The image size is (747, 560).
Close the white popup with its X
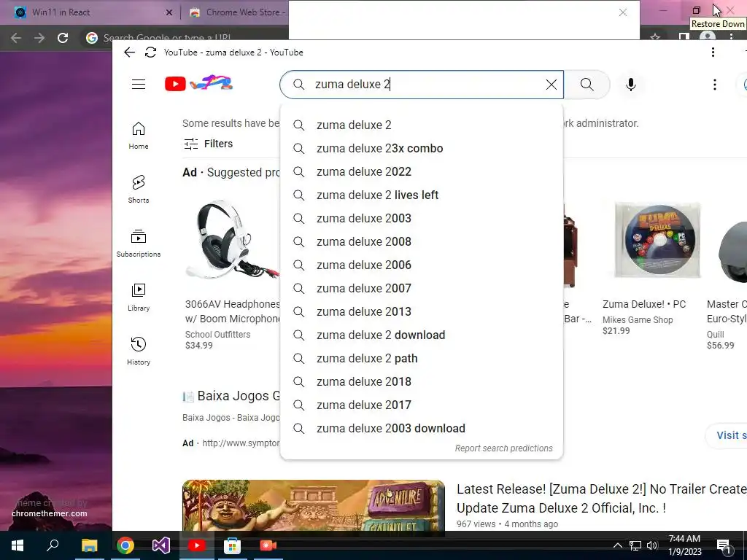pyautogui.click(x=623, y=13)
